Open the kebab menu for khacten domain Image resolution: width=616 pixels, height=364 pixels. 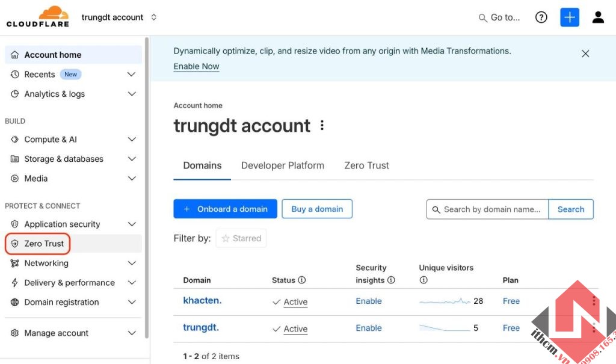[594, 301]
